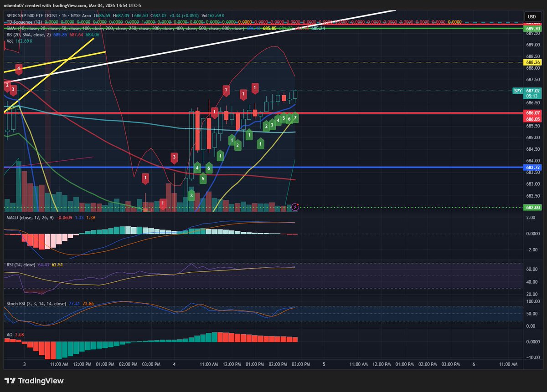Click the blue 683.72 price label
The width and height of the screenshot is (547, 392).
(533, 168)
